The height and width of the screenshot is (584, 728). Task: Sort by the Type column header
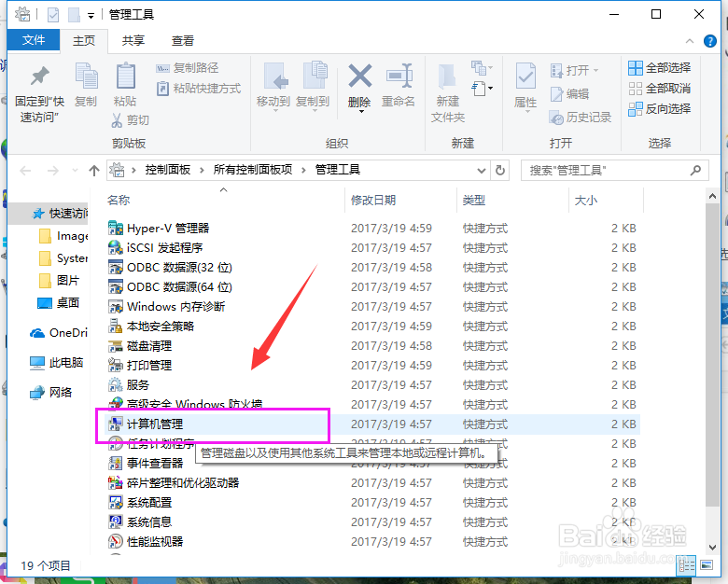(x=473, y=200)
